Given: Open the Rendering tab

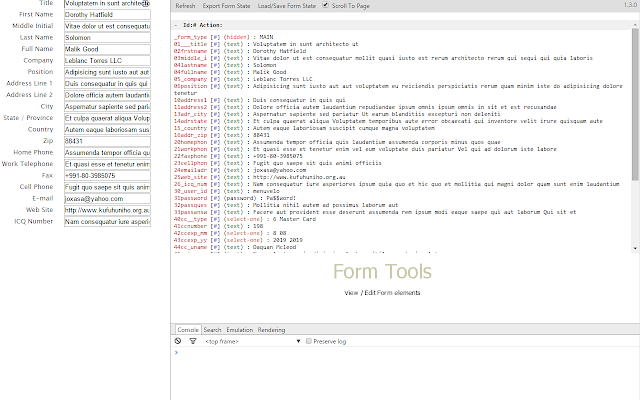Looking at the screenshot, I should point(271,330).
